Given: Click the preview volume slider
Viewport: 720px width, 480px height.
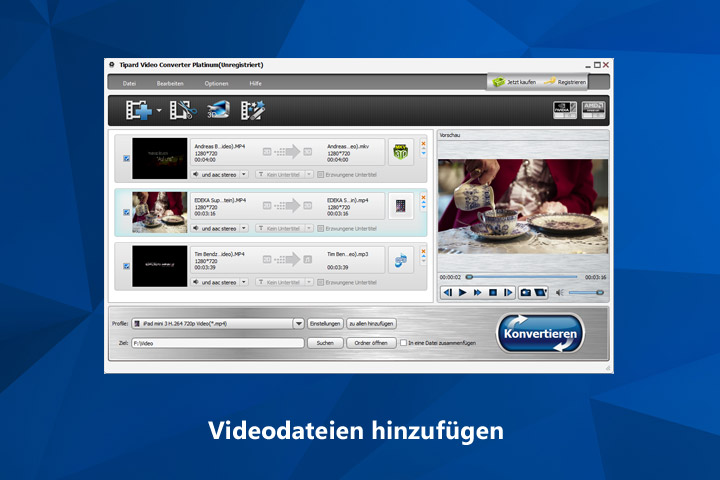Looking at the screenshot, I should tap(586, 293).
